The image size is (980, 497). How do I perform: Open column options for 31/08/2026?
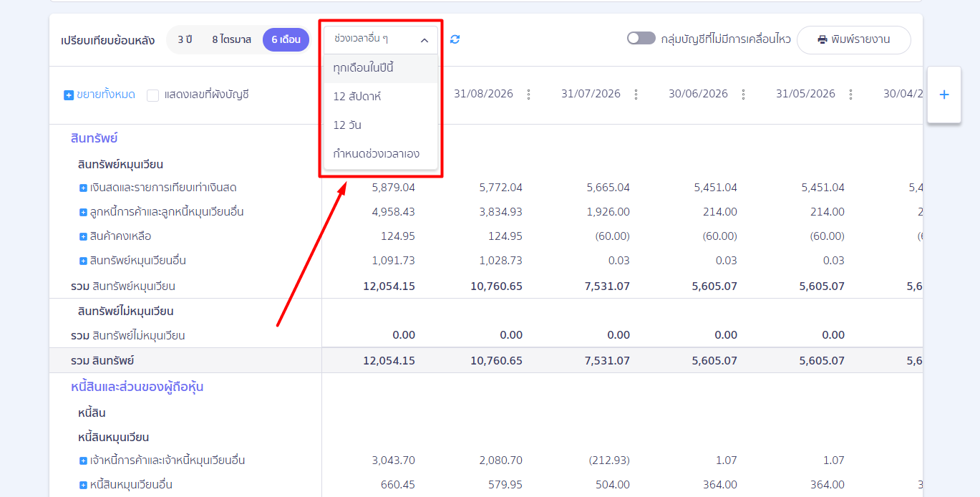point(528,95)
